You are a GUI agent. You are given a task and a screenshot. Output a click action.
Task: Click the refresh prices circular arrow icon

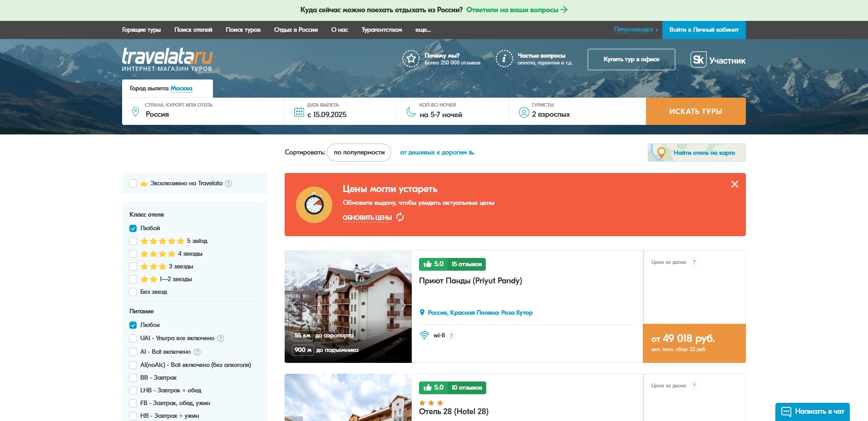(400, 217)
